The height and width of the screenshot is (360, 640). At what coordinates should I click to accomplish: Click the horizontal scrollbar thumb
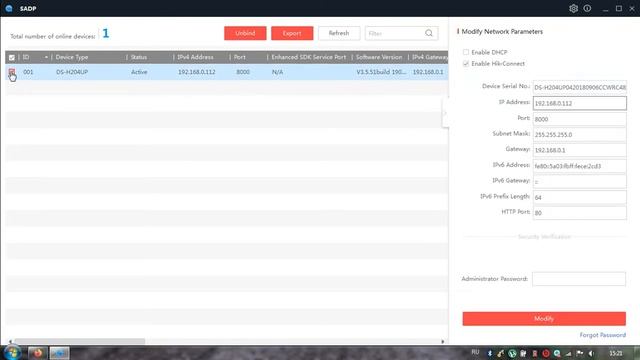(80, 341)
